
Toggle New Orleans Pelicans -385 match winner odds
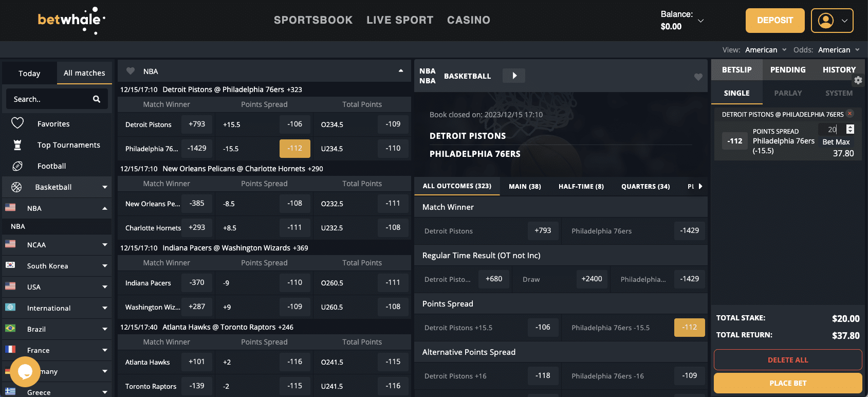pos(197,204)
